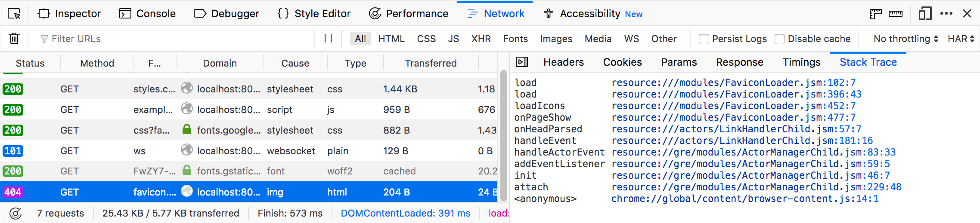Switch to the Debugger tab
Screen dimensions: 980x223
coord(226,14)
